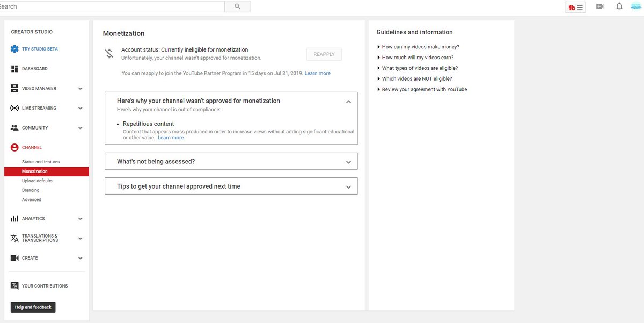Click the Create camera icon in sidebar
The height and width of the screenshot is (323, 644).
click(x=14, y=258)
